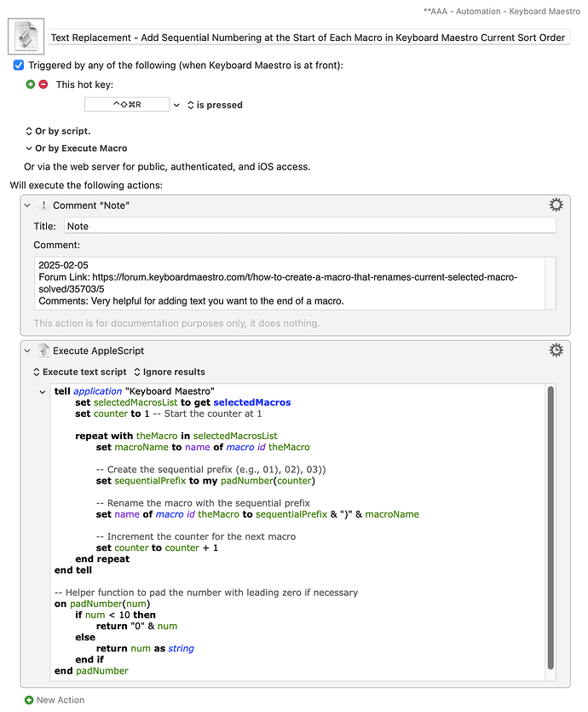Screen dimensions: 588x712
Task: Open hot key dropdown arrow
Action: pos(176,105)
